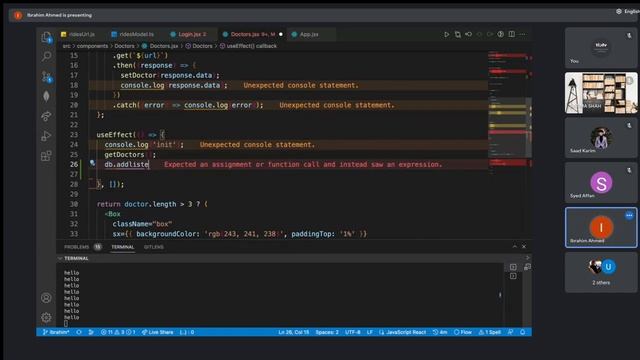
Task: Click the Split Editor icon
Action: click(511, 34)
